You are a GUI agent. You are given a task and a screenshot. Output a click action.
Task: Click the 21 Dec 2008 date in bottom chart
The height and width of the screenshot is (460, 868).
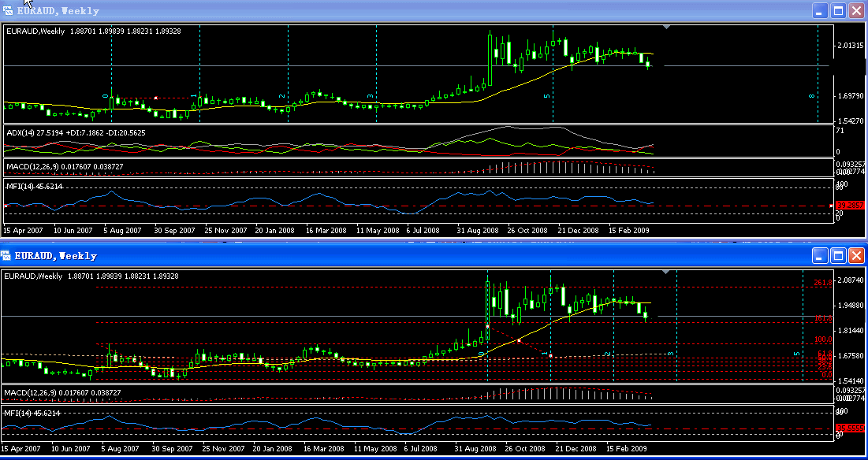[576, 448]
